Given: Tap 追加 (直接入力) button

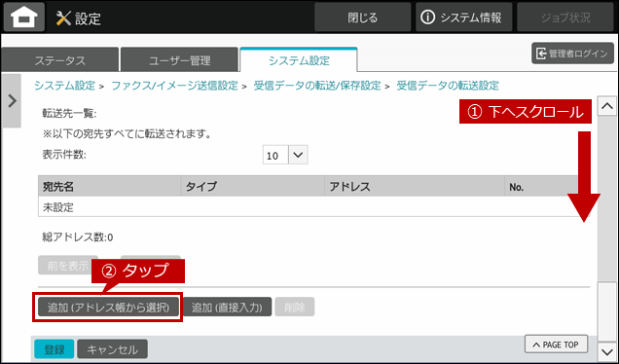Looking at the screenshot, I should (227, 307).
